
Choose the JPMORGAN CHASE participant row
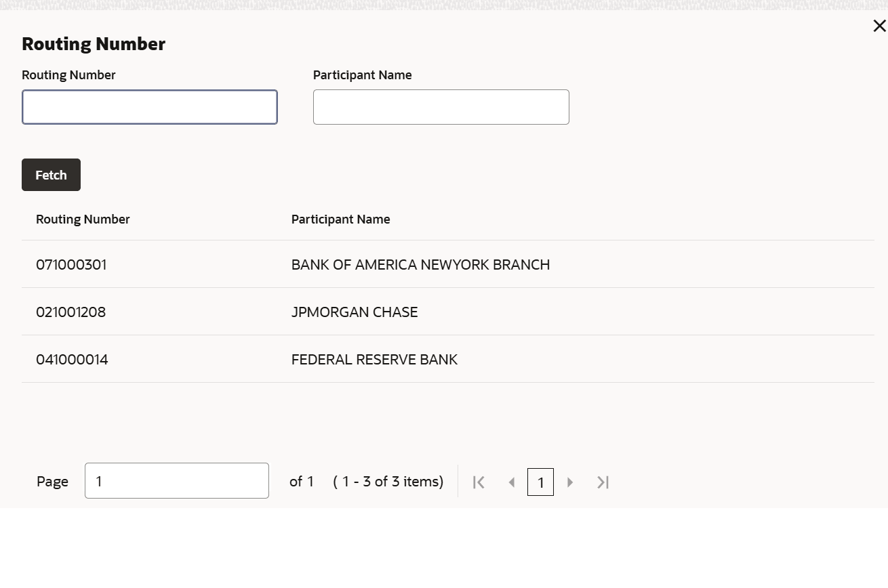click(355, 312)
